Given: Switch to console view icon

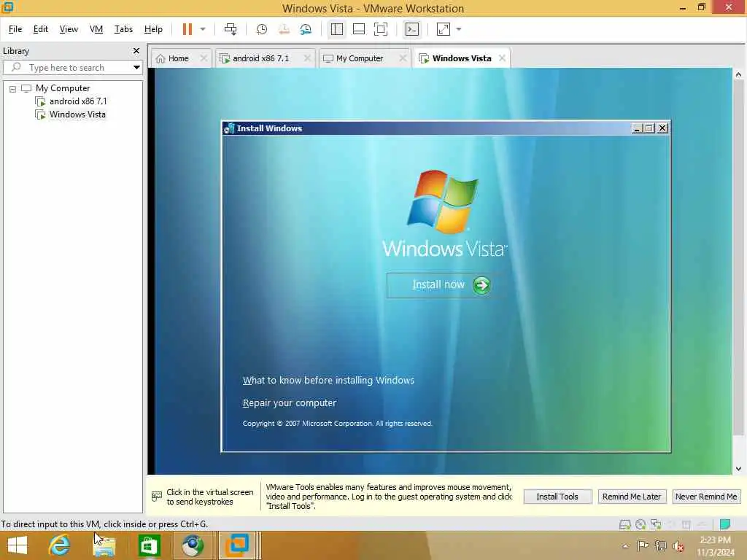Looking at the screenshot, I should click(412, 29).
